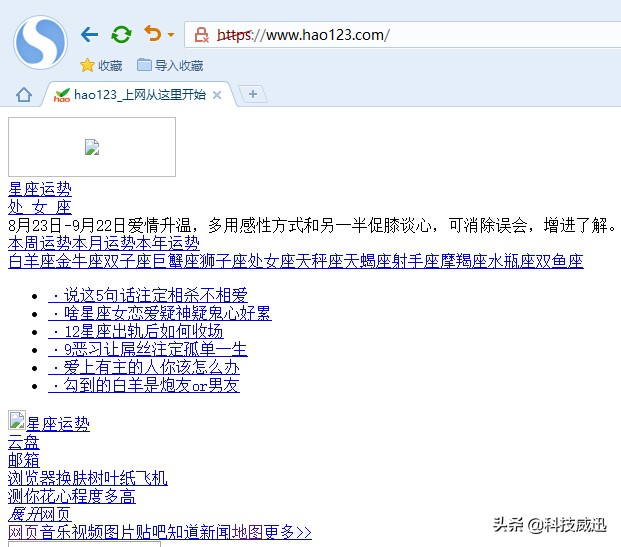621x547 pixels.
Task: Open 本年运势 link
Action: (168, 243)
